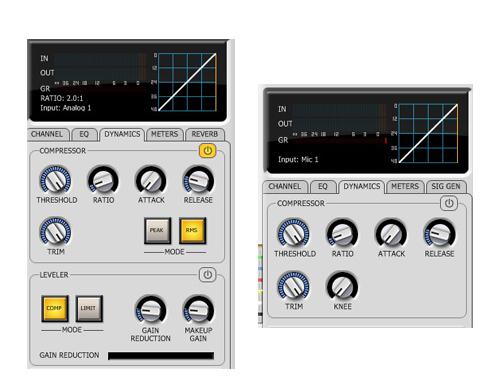This screenshot has width=500, height=390.
Task: Choose COMP leveler mode
Action: click(x=55, y=308)
